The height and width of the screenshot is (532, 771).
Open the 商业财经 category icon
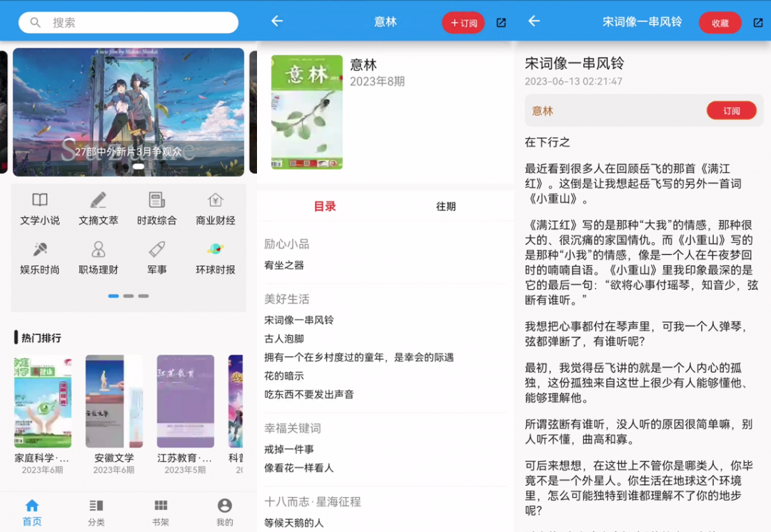(216, 201)
